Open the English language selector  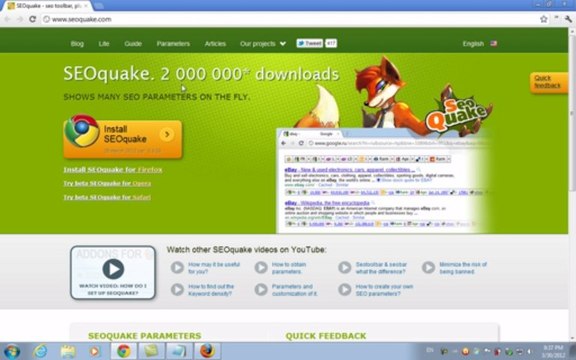(473, 44)
